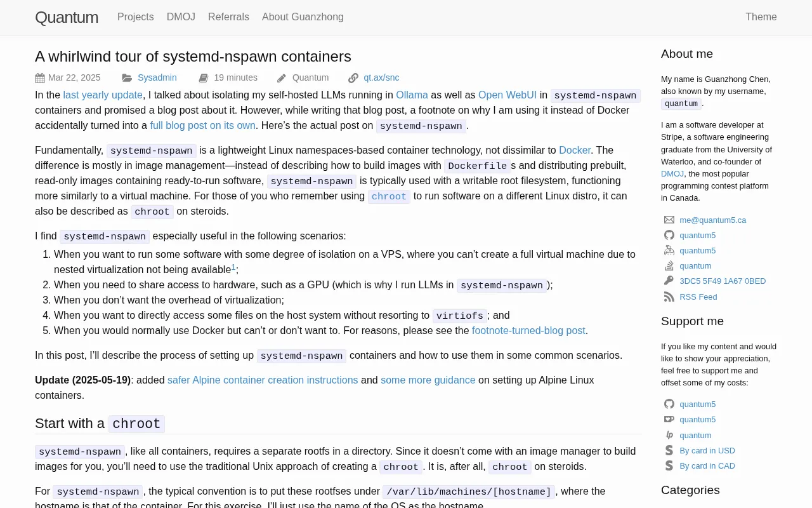Click the Quantum site title
Viewport: 812px width, 508px height.
pos(67,17)
